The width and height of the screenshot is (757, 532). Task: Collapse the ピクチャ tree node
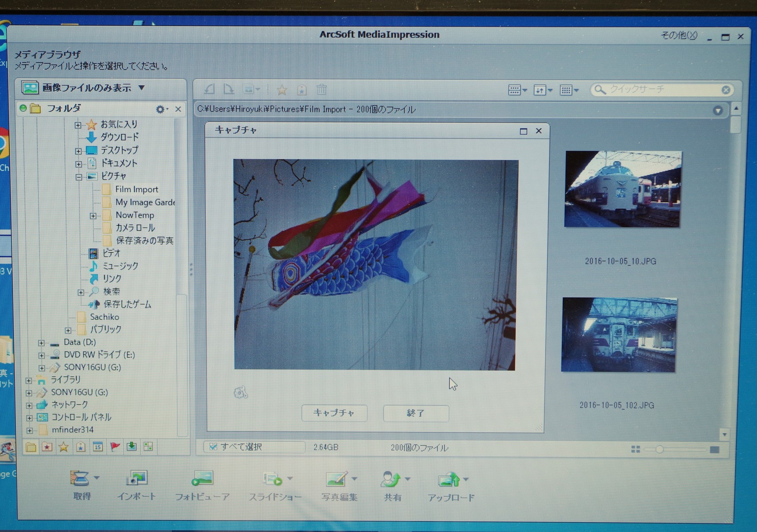click(x=79, y=176)
